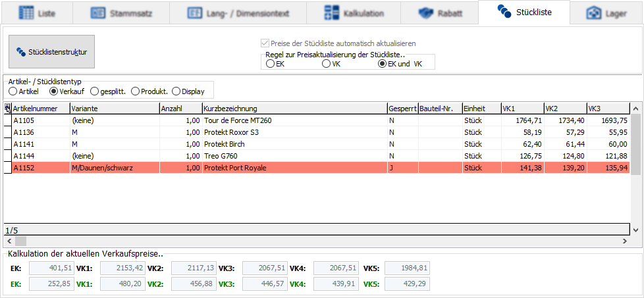Open Lang- / Dimensiontext tab
Viewport: 644px width, 298px height.
(238, 12)
